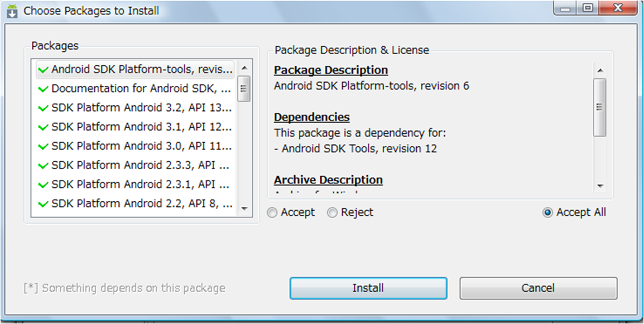The height and width of the screenshot is (324, 644).
Task: Click green checkmark beside Documentation for Android SDK
Action: click(x=44, y=89)
